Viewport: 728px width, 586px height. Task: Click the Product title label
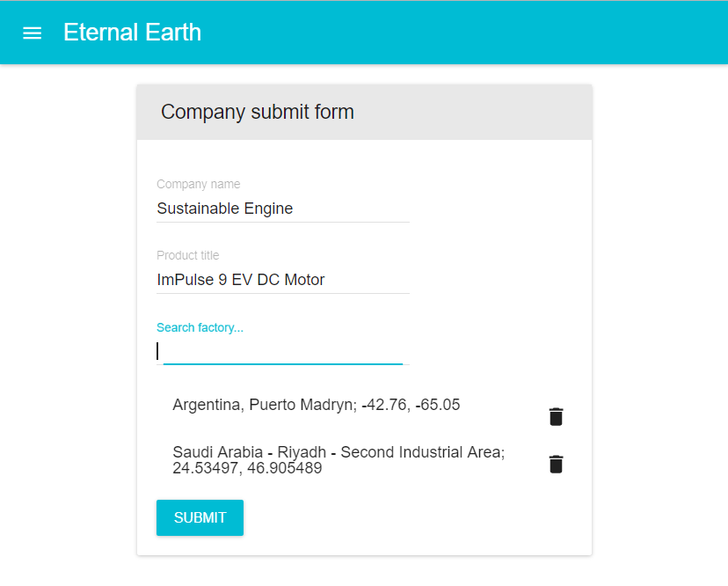[187, 255]
